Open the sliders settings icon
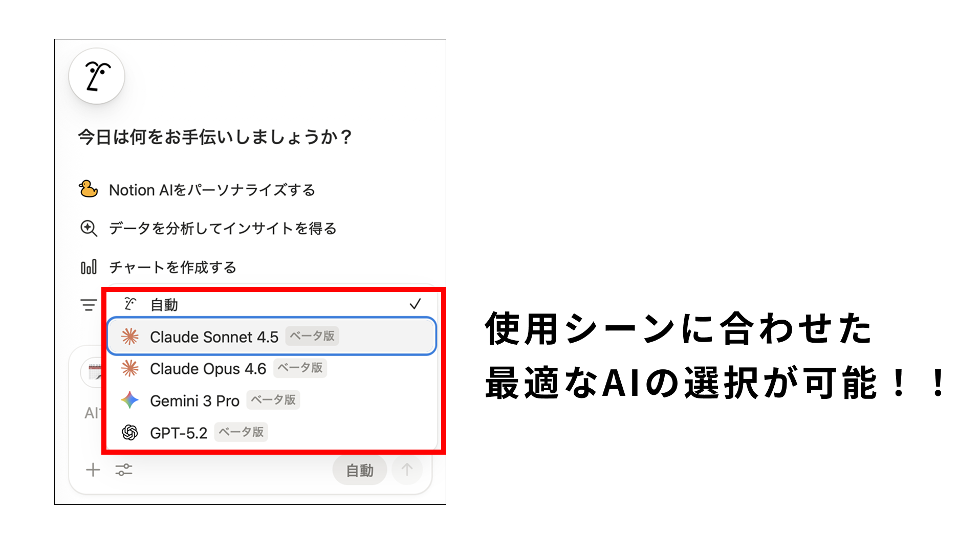The image size is (980, 558). 124,470
